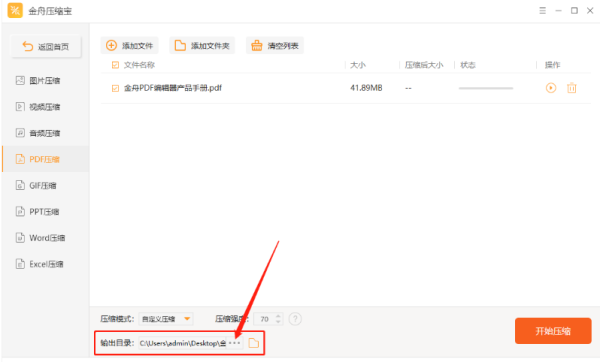Viewport: 600px width, 362px height.
Task: Click the question mark help icon
Action: click(x=295, y=318)
